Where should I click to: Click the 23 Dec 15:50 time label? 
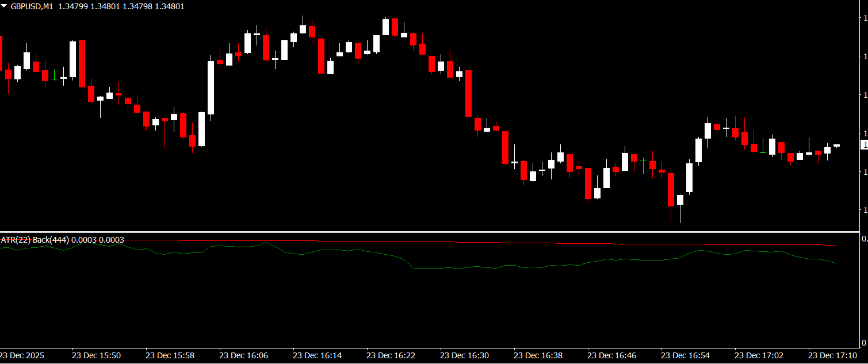click(x=96, y=356)
